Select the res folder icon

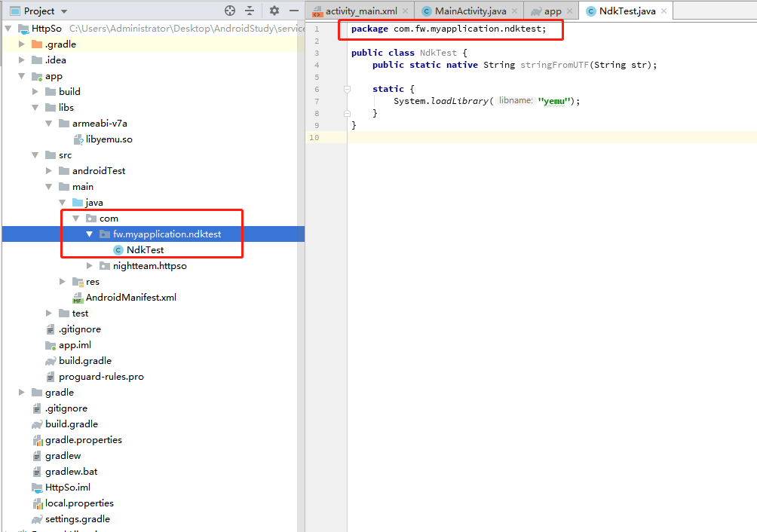(x=77, y=281)
